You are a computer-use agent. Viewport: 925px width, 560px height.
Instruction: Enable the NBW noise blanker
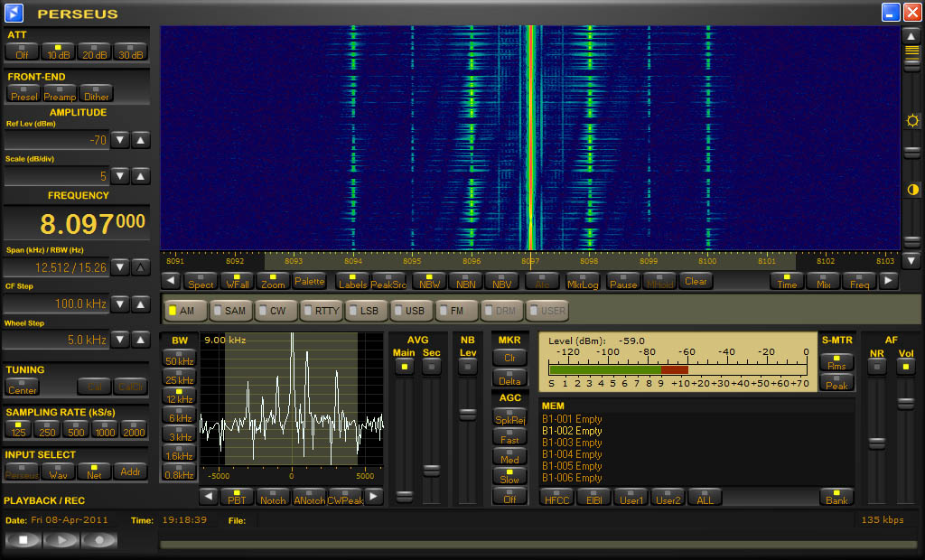[x=429, y=281]
